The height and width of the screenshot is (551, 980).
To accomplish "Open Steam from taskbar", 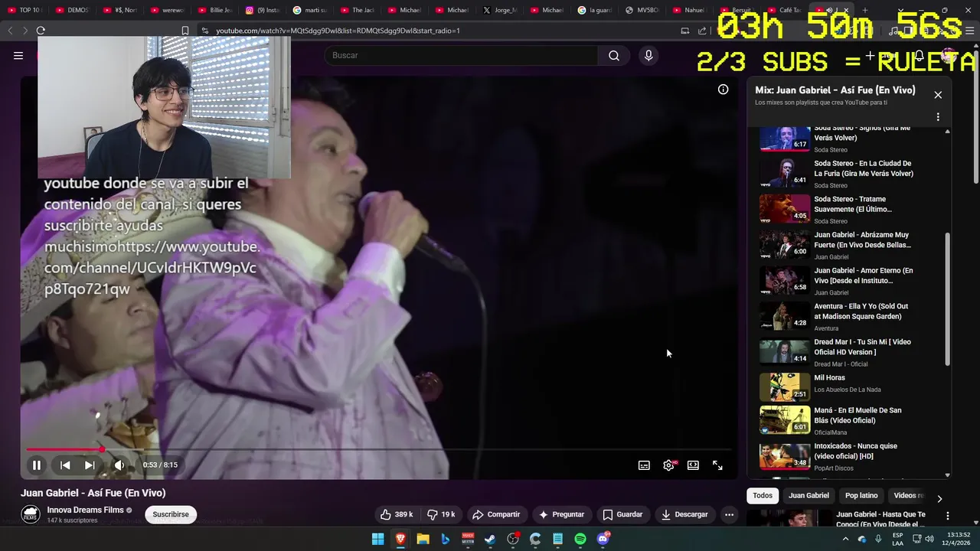I will [x=490, y=539].
